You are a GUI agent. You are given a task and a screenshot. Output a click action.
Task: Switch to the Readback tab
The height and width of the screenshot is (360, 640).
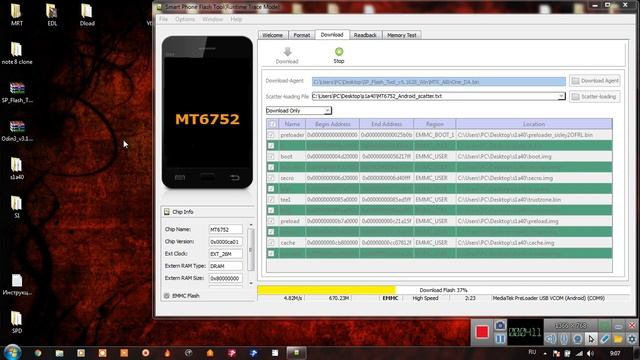365,35
